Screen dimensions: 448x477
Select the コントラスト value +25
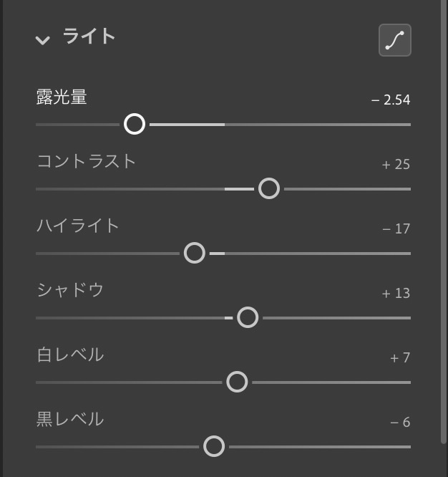[396, 164]
